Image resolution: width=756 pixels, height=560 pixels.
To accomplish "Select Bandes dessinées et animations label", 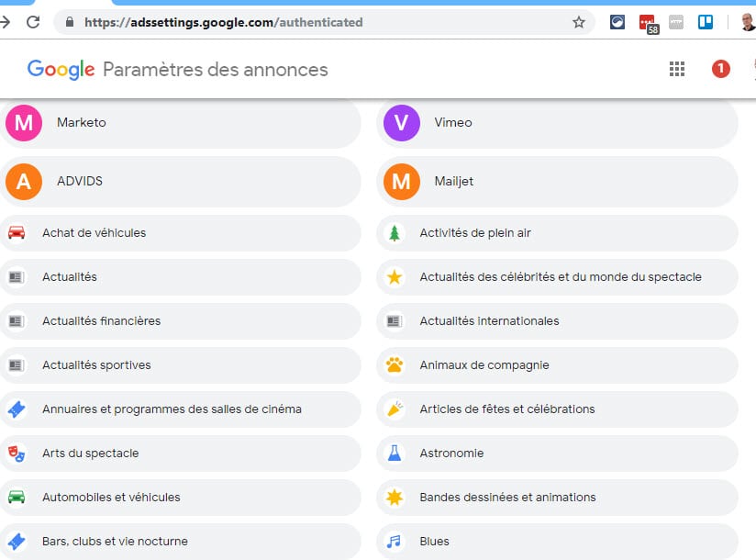I will point(507,498).
